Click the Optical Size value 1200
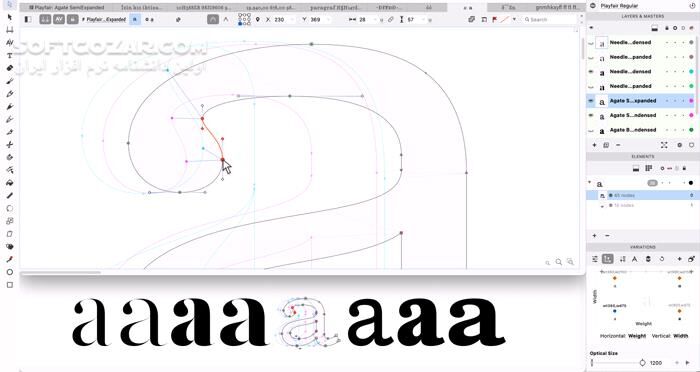 656,363
